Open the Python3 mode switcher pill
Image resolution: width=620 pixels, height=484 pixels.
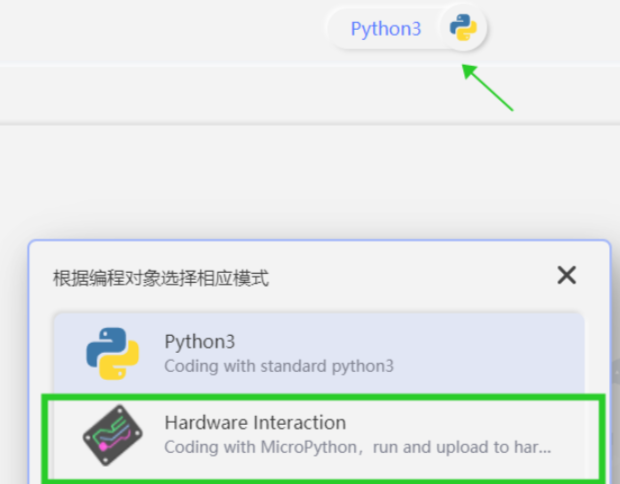coord(407,28)
